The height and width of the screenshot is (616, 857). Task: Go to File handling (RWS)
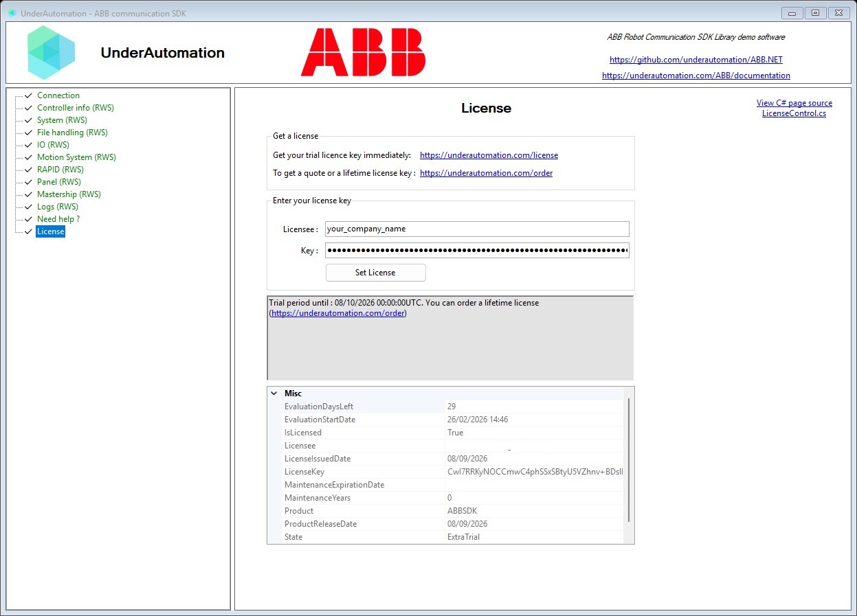pos(72,133)
